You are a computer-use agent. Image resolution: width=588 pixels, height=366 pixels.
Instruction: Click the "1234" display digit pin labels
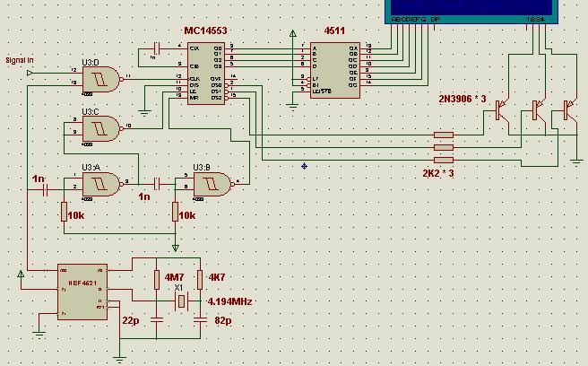(x=535, y=19)
